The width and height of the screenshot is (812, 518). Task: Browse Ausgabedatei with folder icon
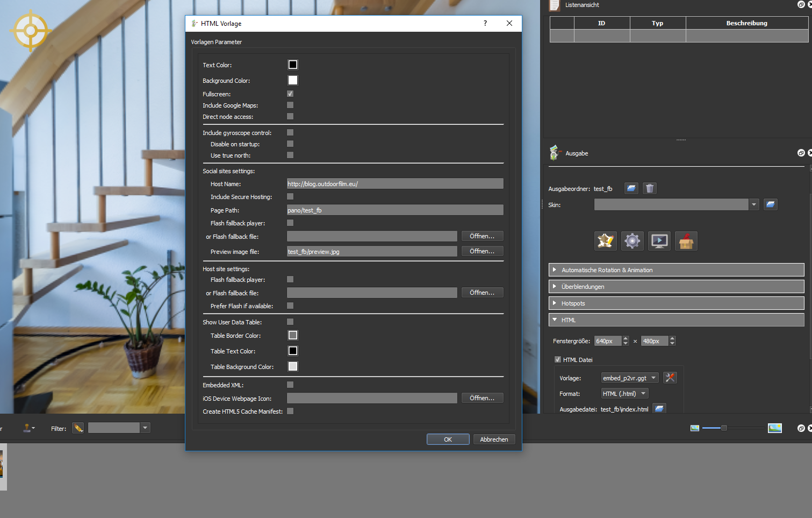[659, 409]
